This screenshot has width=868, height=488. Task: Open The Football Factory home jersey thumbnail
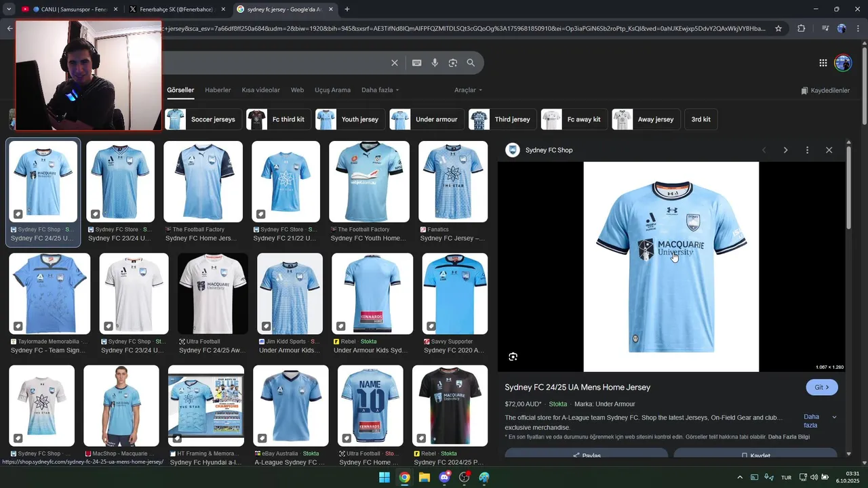coord(203,182)
